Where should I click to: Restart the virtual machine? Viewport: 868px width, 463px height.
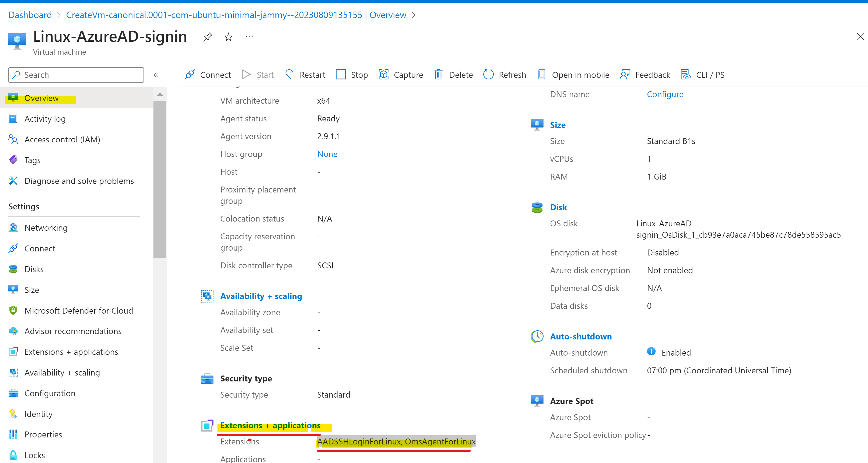tap(305, 75)
